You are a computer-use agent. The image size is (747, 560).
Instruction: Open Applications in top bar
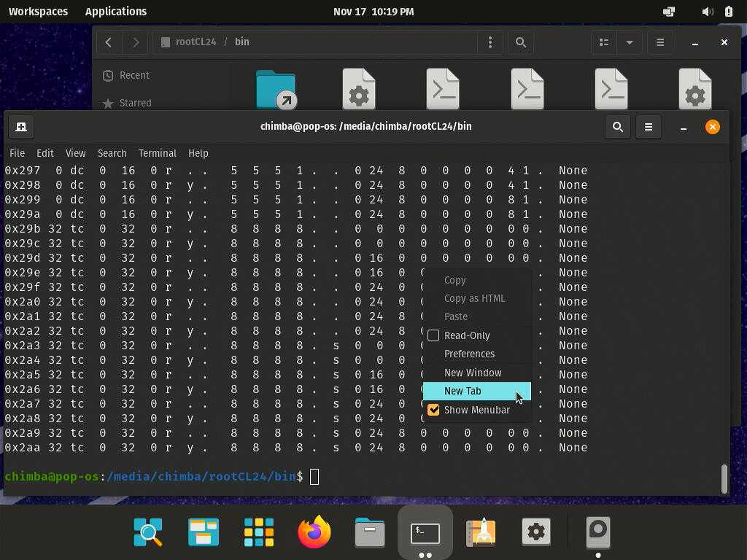(116, 12)
